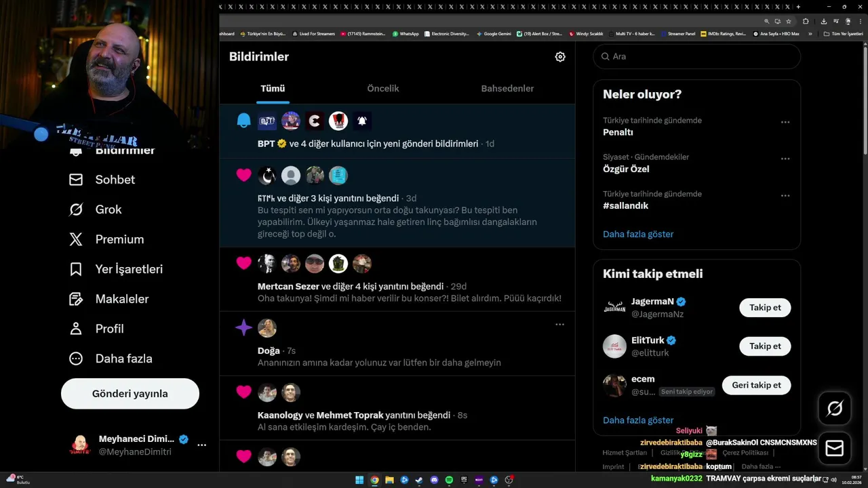Click Doğa's avatar in notifications
This screenshot has width=868, height=488.
[x=267, y=328]
